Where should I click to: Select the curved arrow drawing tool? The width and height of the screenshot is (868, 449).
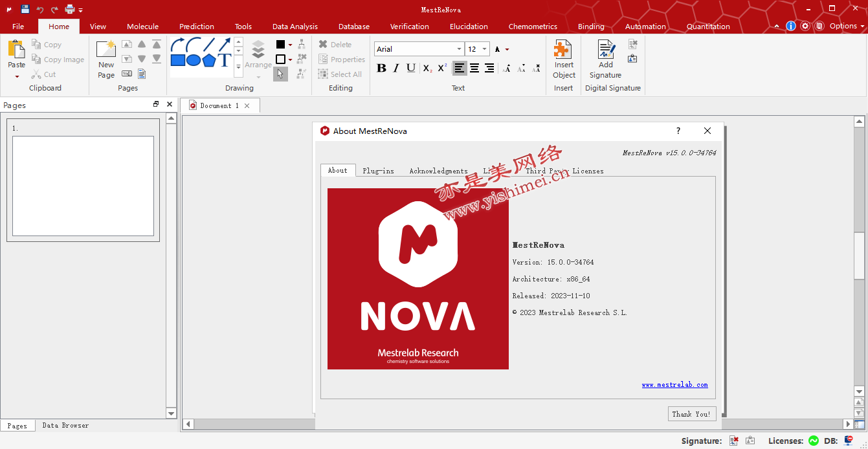tap(177, 45)
